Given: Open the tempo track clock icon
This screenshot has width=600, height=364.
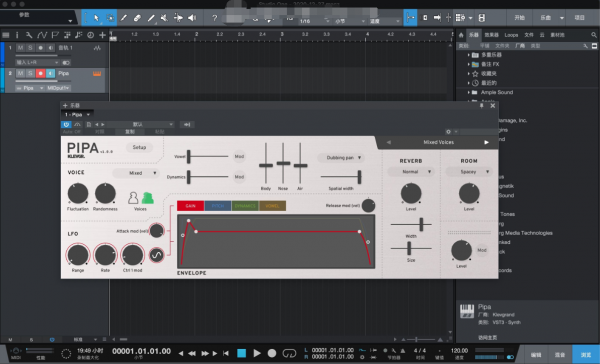Looking at the screenshot, I should (90, 35).
